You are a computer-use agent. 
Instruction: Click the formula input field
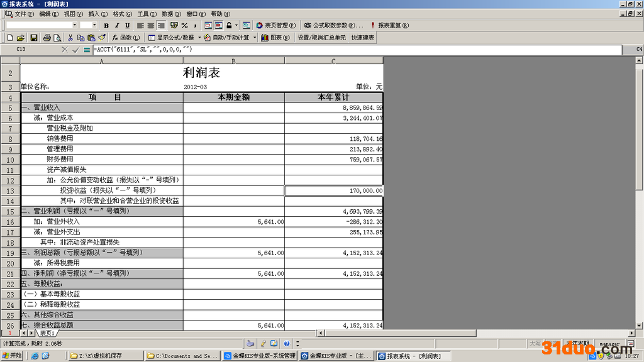tap(352, 49)
